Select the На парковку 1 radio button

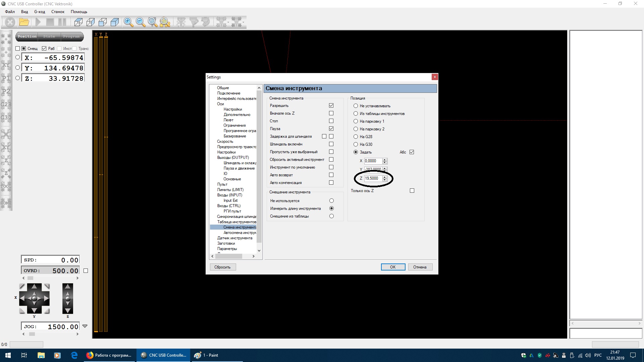356,121
